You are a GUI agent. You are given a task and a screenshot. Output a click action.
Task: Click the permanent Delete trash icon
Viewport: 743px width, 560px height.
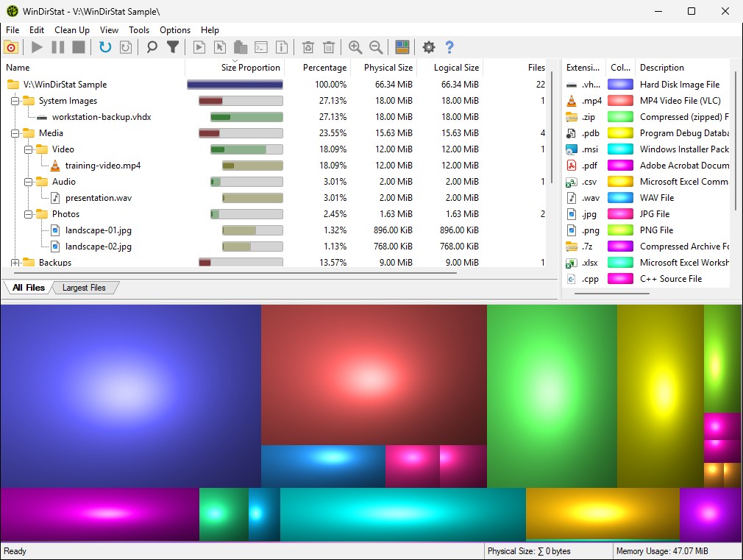329,47
